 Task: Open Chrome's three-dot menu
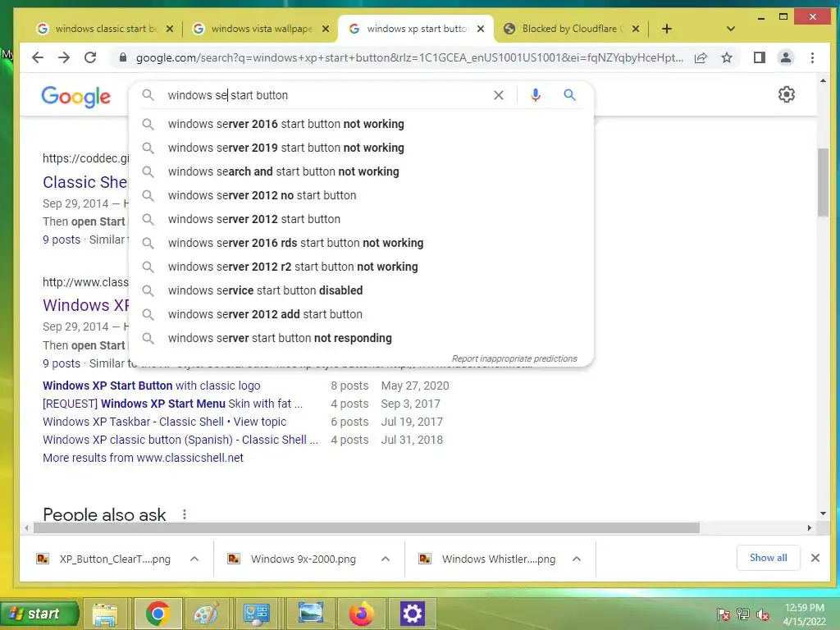point(812,57)
